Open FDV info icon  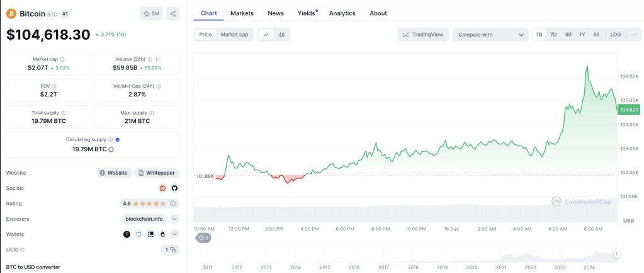54,86
